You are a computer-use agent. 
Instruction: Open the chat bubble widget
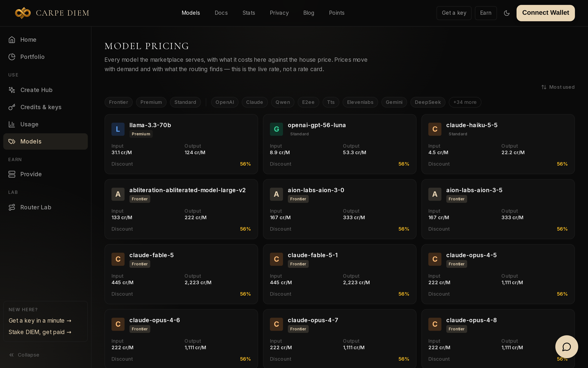tap(567, 347)
